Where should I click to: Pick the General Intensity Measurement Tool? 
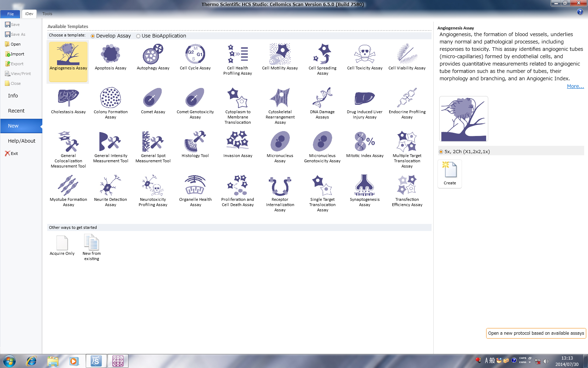coord(111,148)
